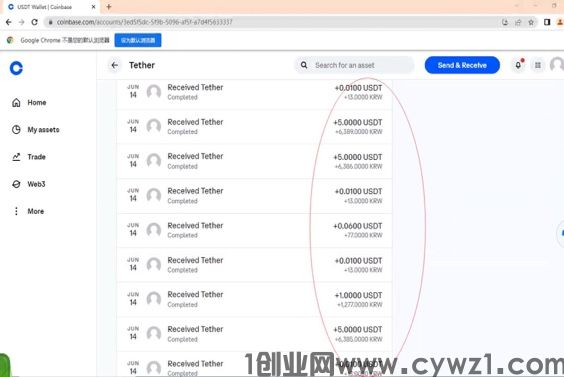Screen dimensions: 564x377
Task: Open the notifications bell
Action: [518, 65]
